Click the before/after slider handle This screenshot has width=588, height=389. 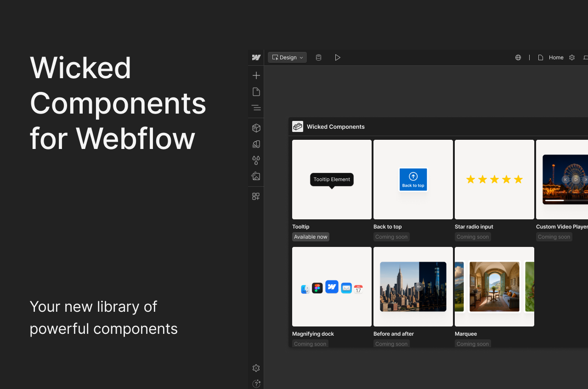[419, 286]
